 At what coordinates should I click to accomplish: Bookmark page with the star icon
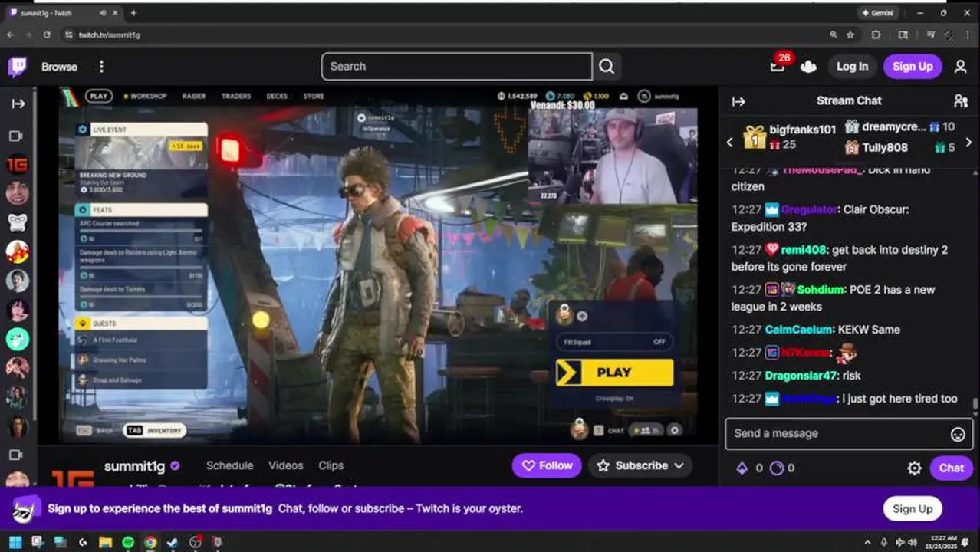pyautogui.click(x=850, y=34)
